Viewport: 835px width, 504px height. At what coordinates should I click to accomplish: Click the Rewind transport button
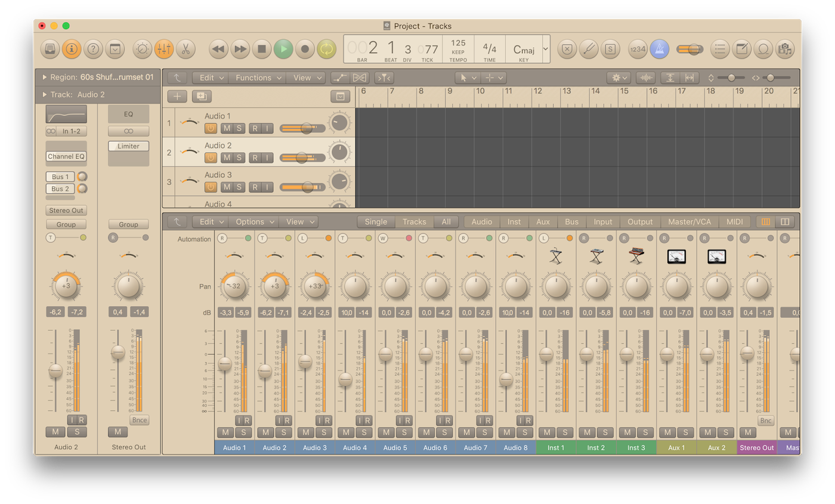click(x=219, y=49)
